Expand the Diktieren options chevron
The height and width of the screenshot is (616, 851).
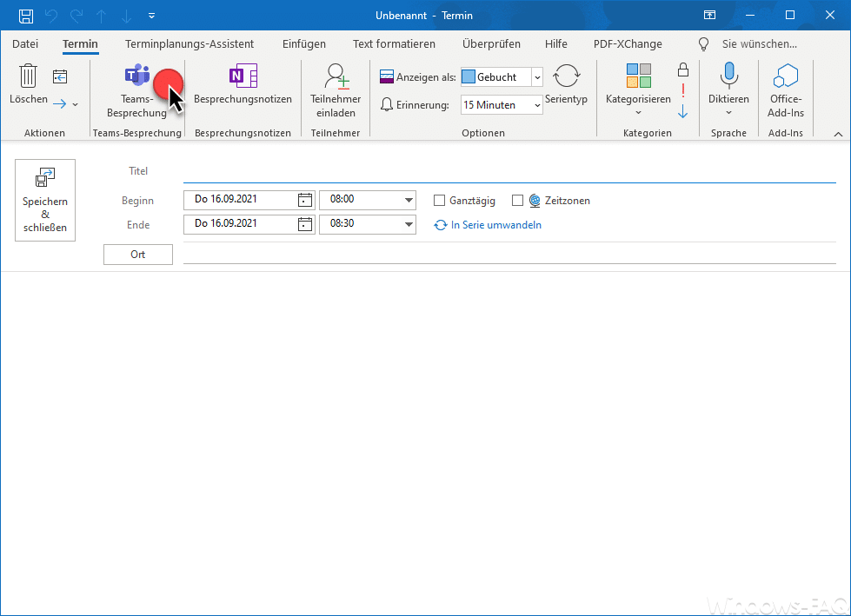(x=729, y=113)
